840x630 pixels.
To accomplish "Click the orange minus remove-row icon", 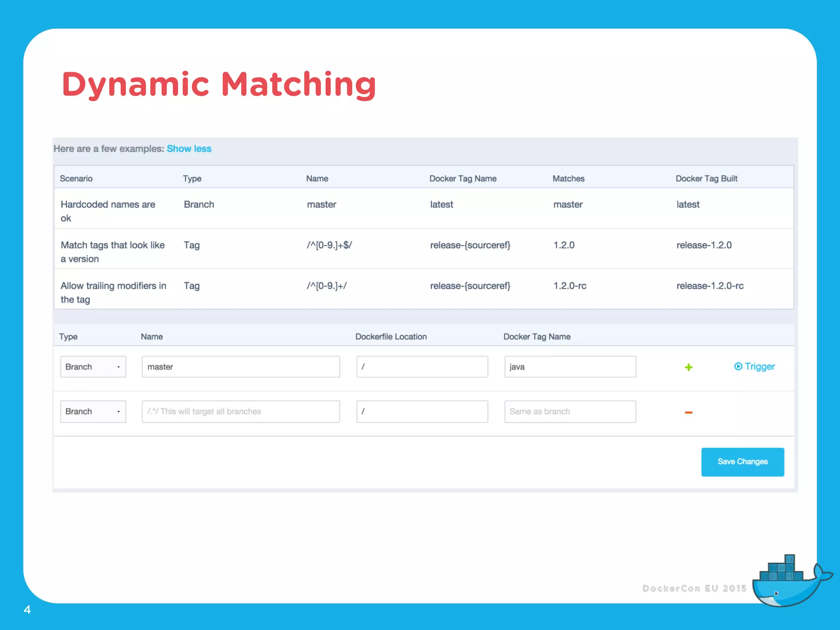I will coord(688,412).
